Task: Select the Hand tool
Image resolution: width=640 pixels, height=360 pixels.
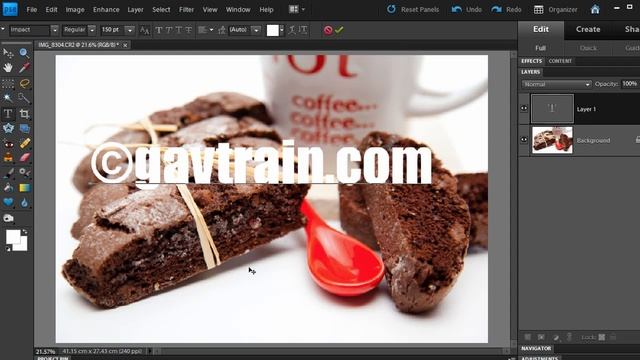Action: 8,68
